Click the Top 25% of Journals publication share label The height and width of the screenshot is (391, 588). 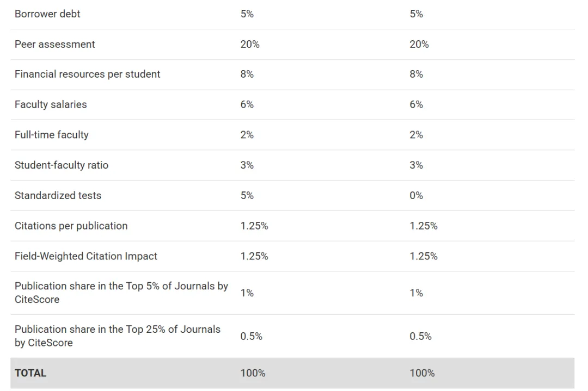(x=118, y=336)
